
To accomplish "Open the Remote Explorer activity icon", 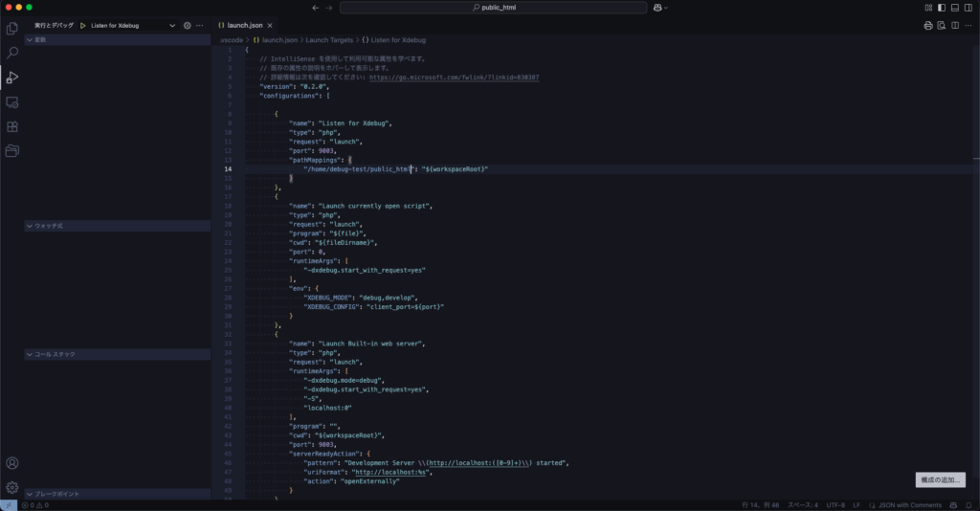I will coord(11,101).
